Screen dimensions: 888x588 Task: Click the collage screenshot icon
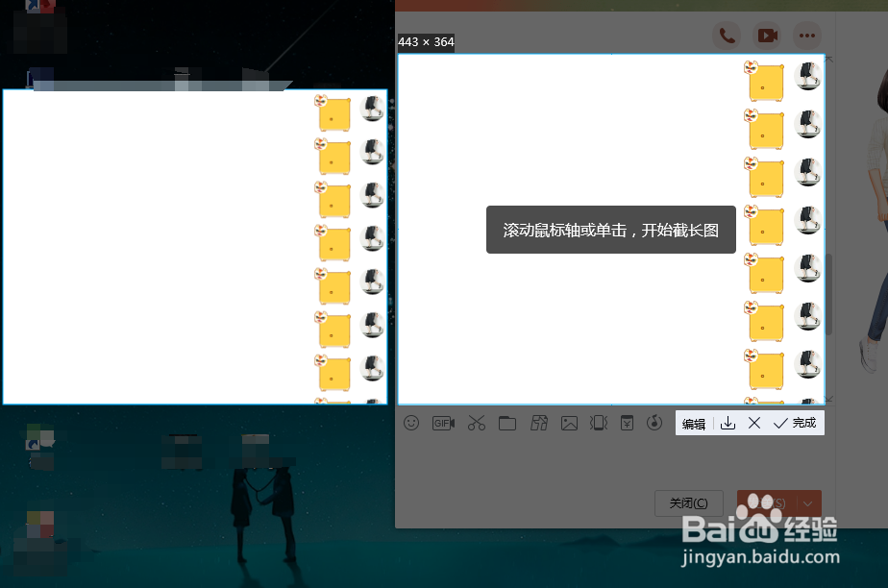pyautogui.click(x=539, y=423)
